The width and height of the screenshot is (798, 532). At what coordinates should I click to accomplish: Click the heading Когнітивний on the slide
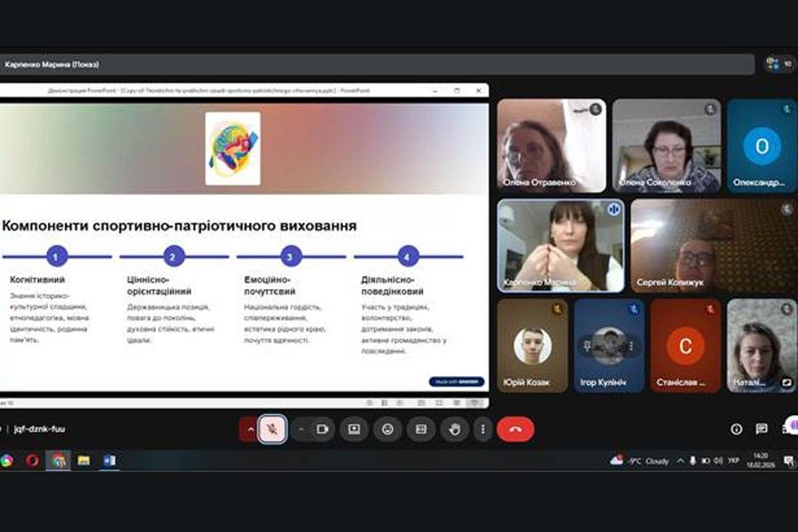[x=37, y=279]
